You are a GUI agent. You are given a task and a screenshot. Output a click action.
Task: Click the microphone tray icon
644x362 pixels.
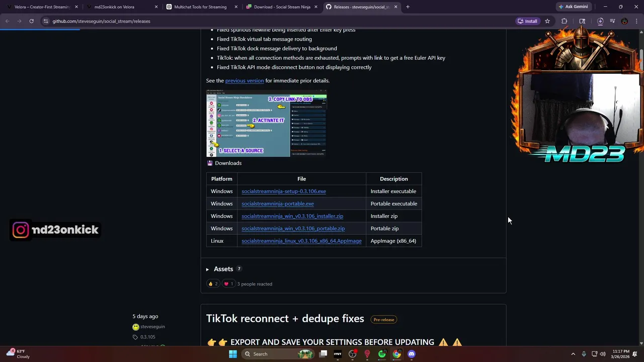[x=584, y=354]
